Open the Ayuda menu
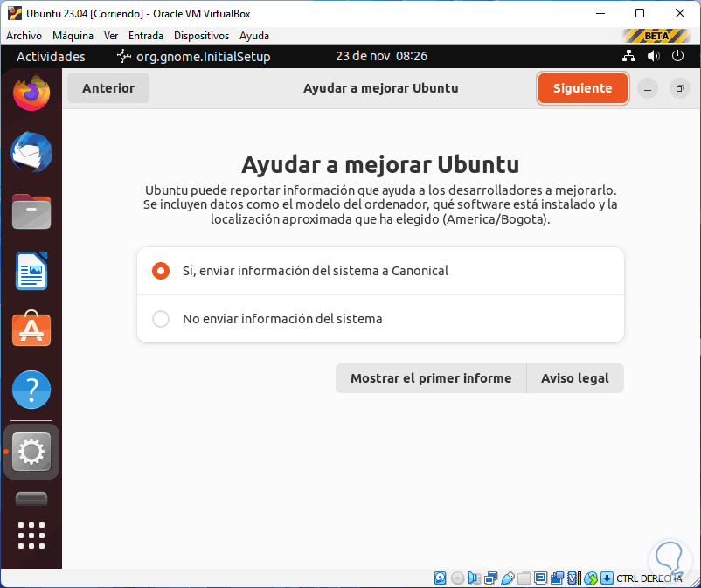The height and width of the screenshot is (588, 701). point(254,36)
